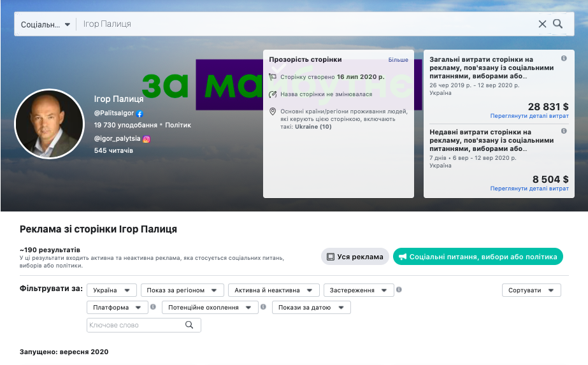Click info icon beside recent page spending
Screen dimensions: 588x365
click(564, 131)
